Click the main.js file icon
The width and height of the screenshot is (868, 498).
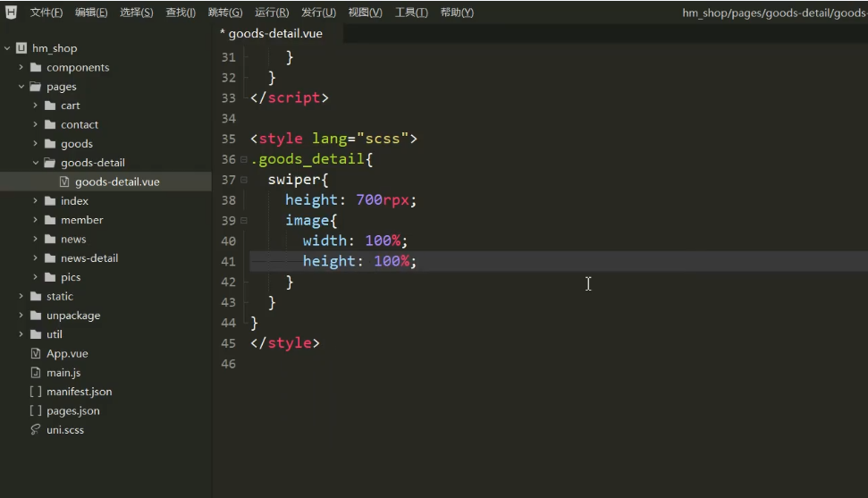click(x=36, y=372)
